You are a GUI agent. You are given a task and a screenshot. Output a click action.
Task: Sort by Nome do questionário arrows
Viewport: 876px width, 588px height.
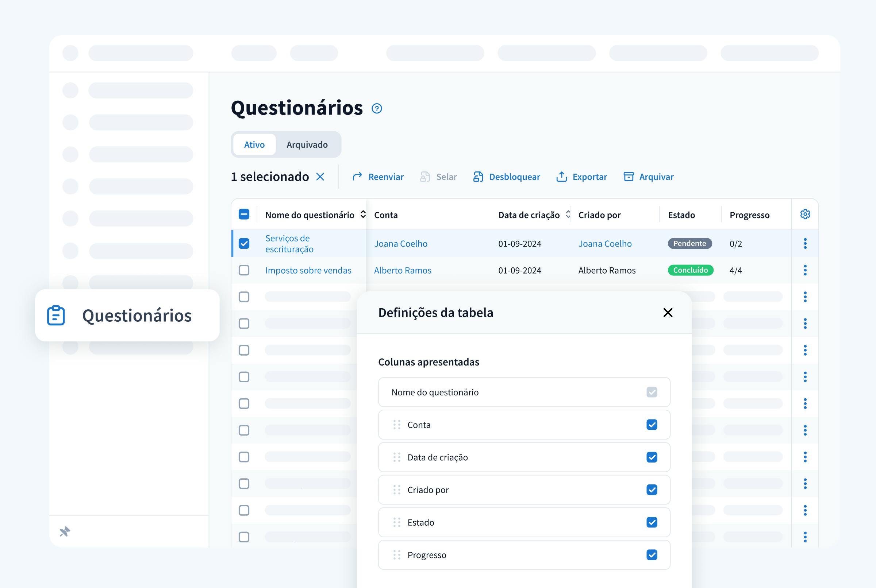tap(363, 214)
